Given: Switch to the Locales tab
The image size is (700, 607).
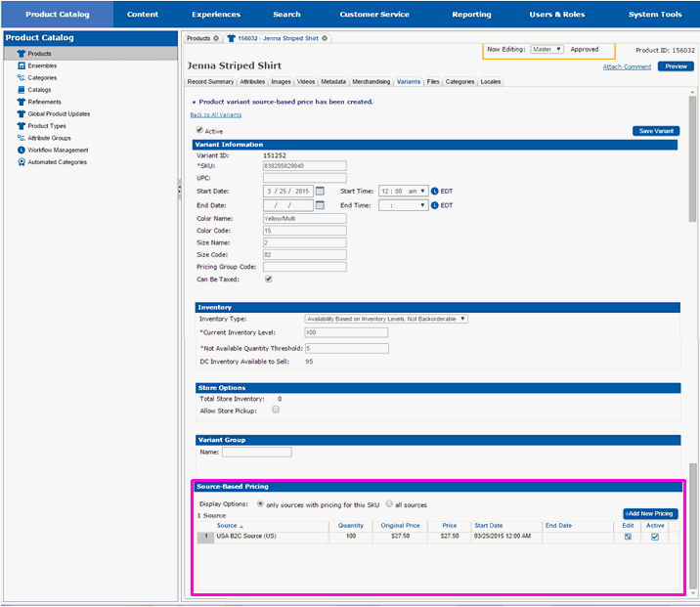Looking at the screenshot, I should 490,82.
